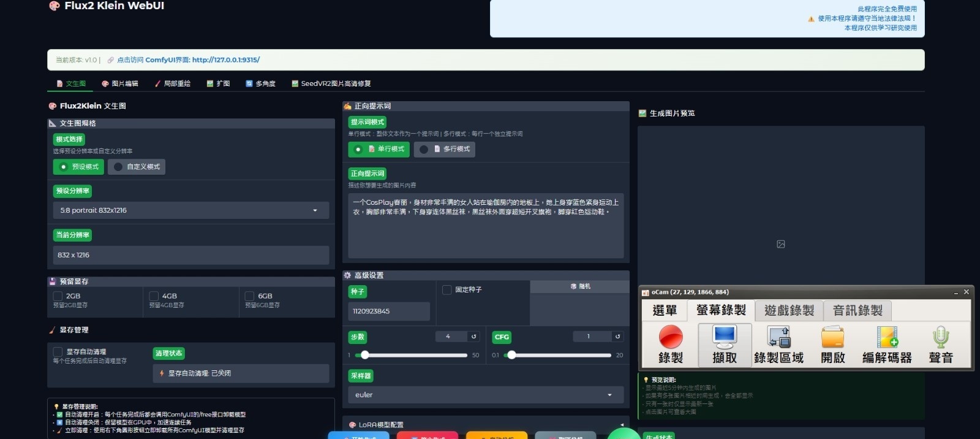The image size is (980, 439).
Task: Choose 多行模式 prompt mode
Action: [445, 149]
